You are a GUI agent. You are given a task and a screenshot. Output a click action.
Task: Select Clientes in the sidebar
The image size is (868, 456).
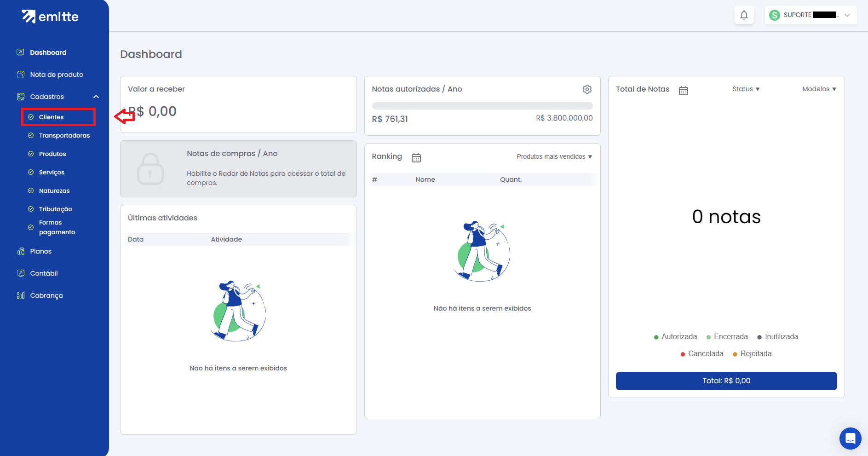pos(52,117)
